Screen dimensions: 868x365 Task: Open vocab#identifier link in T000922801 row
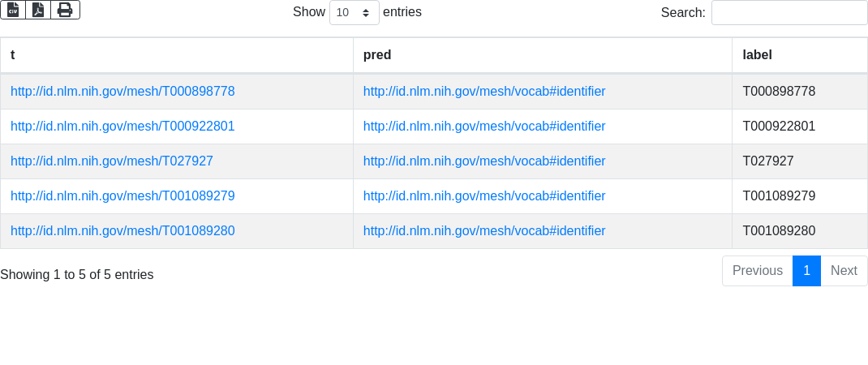(484, 127)
